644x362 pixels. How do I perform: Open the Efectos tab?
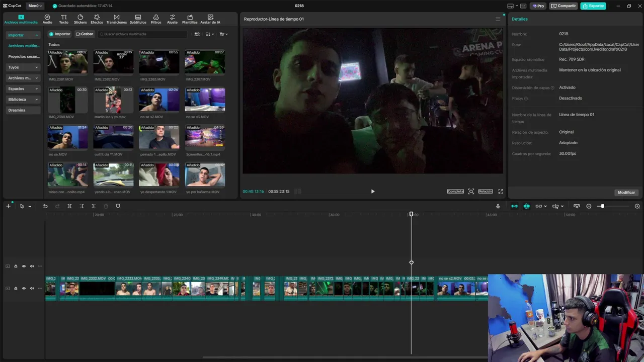coord(97,19)
